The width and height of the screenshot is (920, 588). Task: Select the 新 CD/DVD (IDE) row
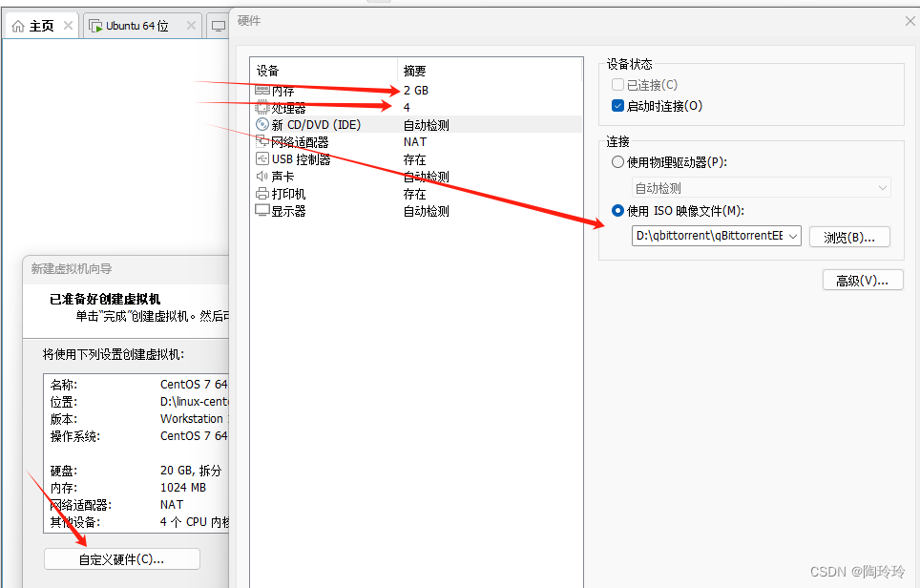click(416, 124)
